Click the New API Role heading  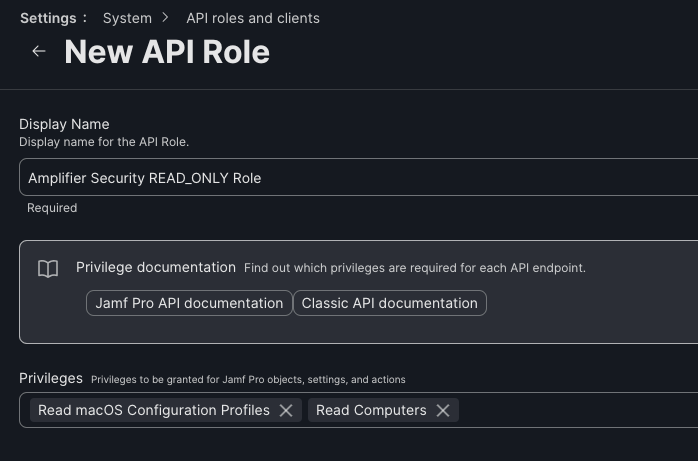pos(167,52)
